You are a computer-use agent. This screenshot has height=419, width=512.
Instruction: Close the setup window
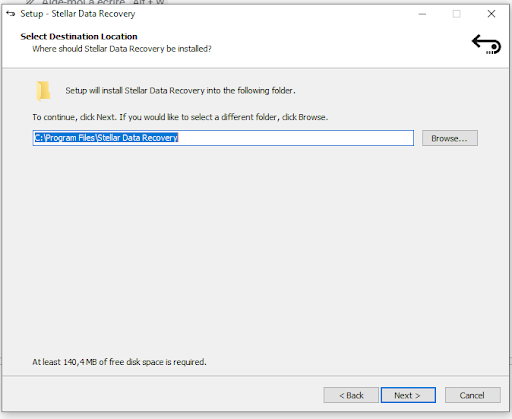pyautogui.click(x=491, y=14)
